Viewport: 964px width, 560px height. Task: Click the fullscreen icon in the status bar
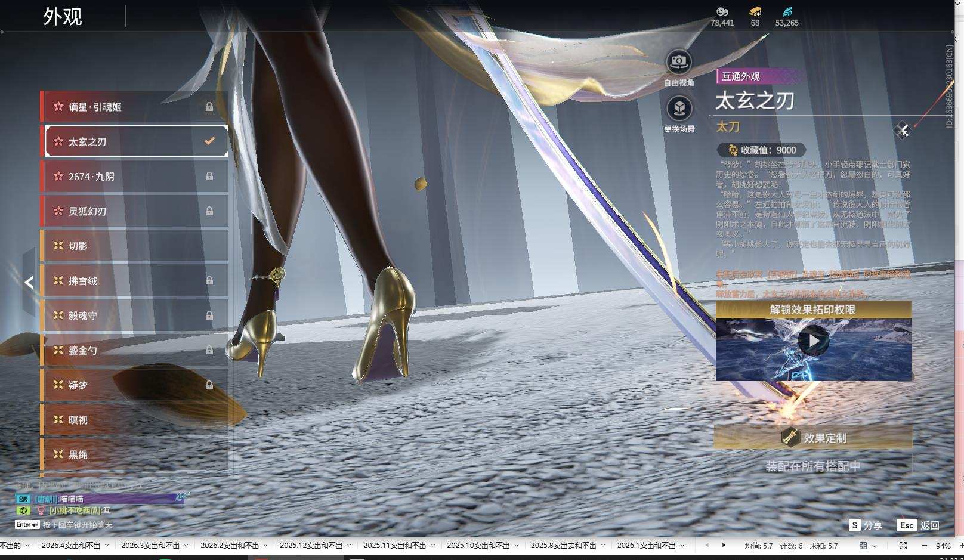[x=903, y=546]
